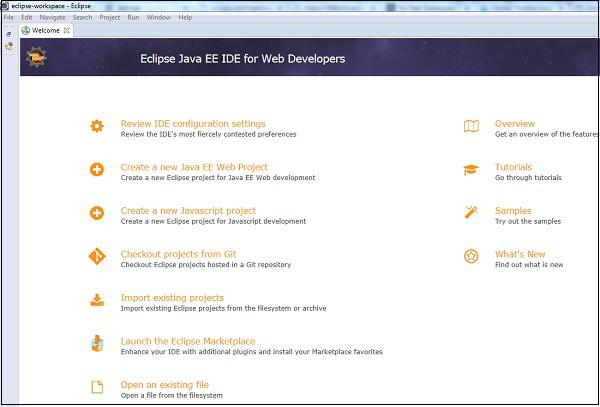
Task: Click the plus icon for Java EE Web Project
Action: (97, 169)
